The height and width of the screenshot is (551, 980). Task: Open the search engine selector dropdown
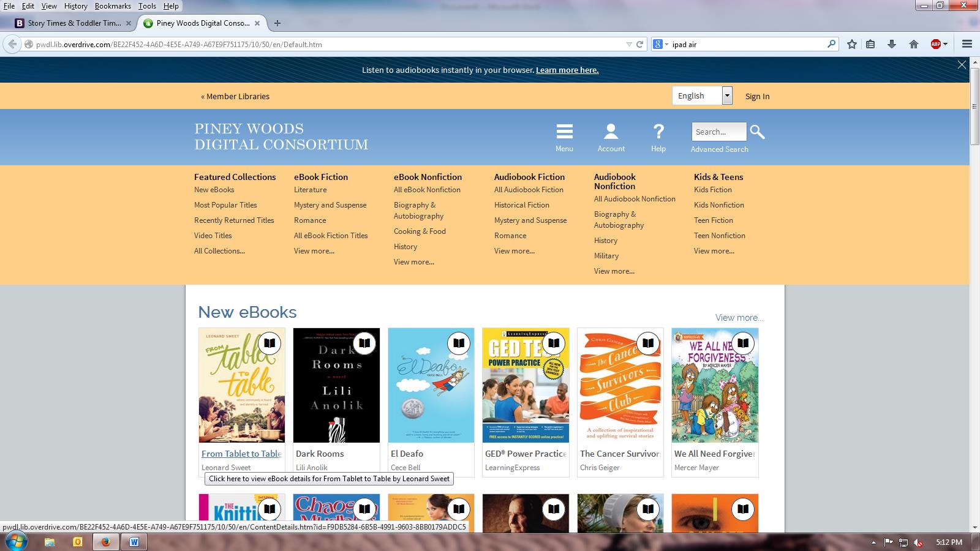point(660,44)
